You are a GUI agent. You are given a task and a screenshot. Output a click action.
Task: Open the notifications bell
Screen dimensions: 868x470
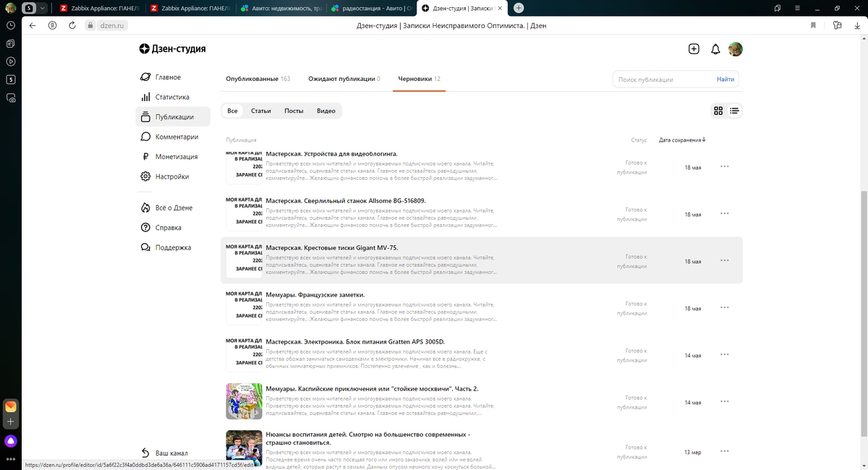click(715, 49)
